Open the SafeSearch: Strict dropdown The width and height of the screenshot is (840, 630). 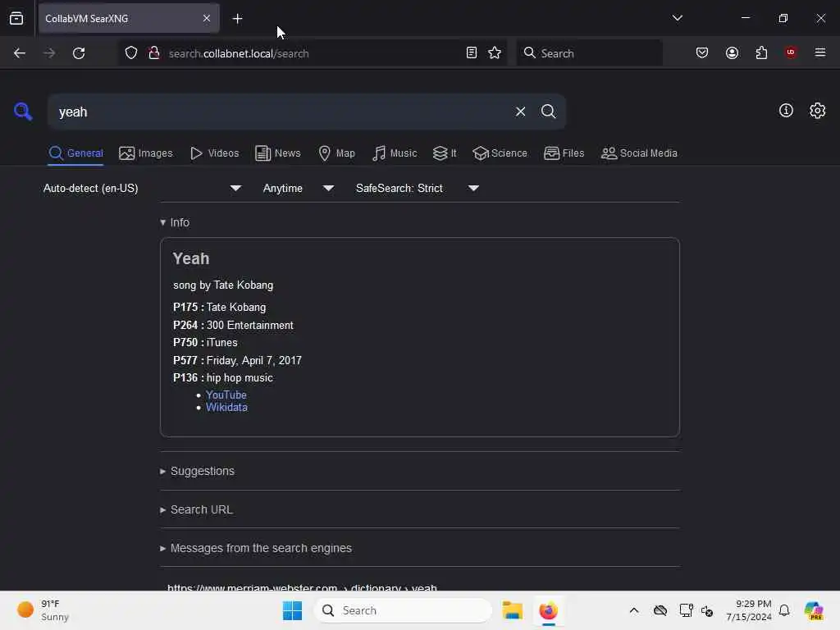(x=418, y=188)
